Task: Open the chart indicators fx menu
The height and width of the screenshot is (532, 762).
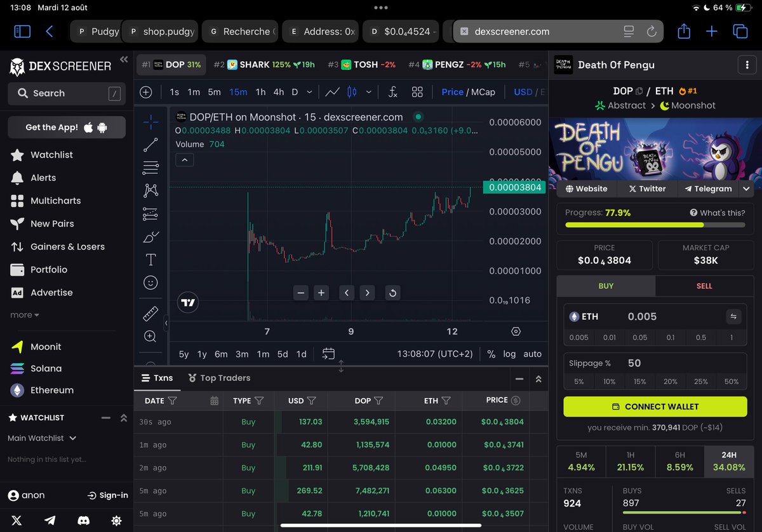Action: [392, 92]
